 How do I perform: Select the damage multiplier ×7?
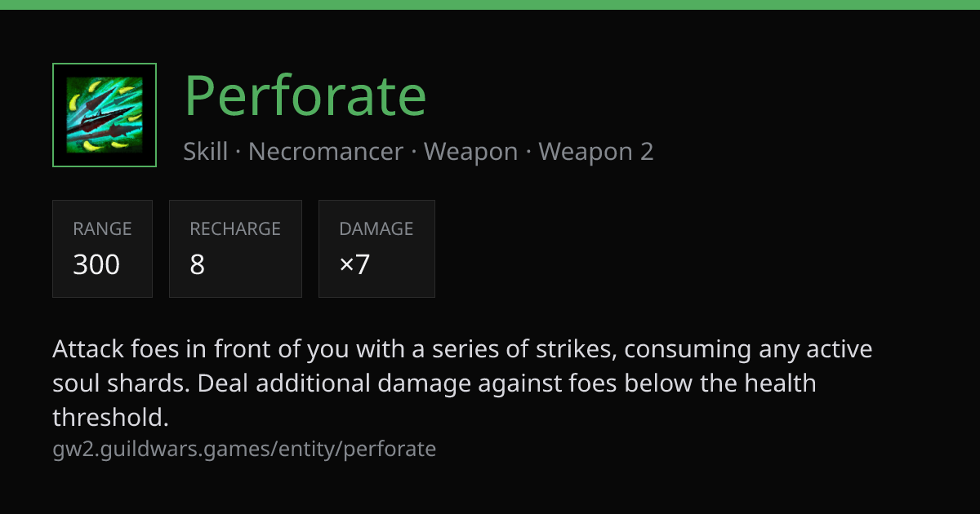pos(354,264)
